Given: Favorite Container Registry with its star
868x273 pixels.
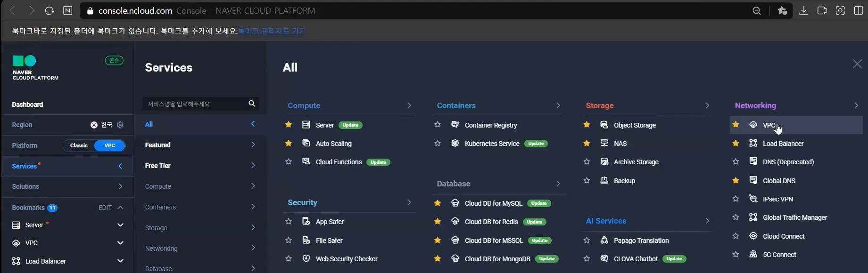Looking at the screenshot, I should pos(438,125).
